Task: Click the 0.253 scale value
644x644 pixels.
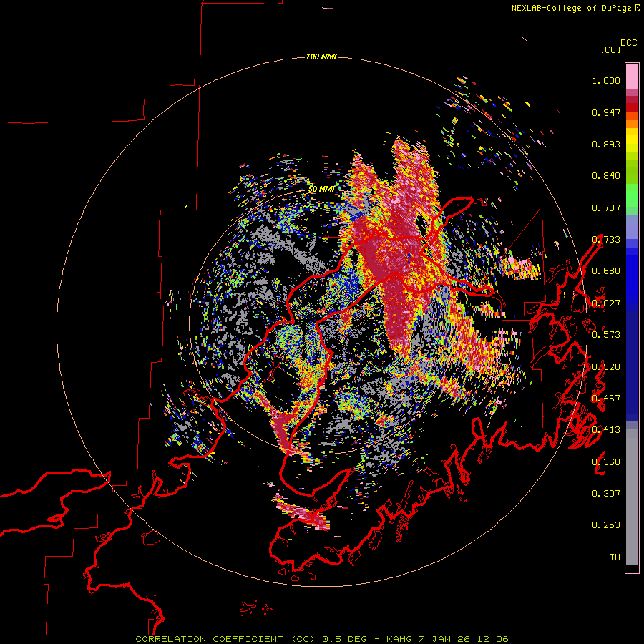Action: click(606, 525)
